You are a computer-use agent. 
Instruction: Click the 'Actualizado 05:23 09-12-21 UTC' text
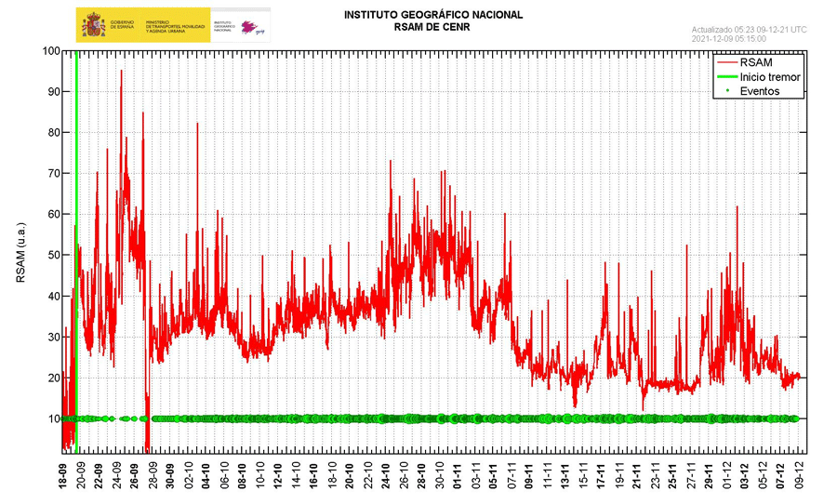(x=749, y=30)
